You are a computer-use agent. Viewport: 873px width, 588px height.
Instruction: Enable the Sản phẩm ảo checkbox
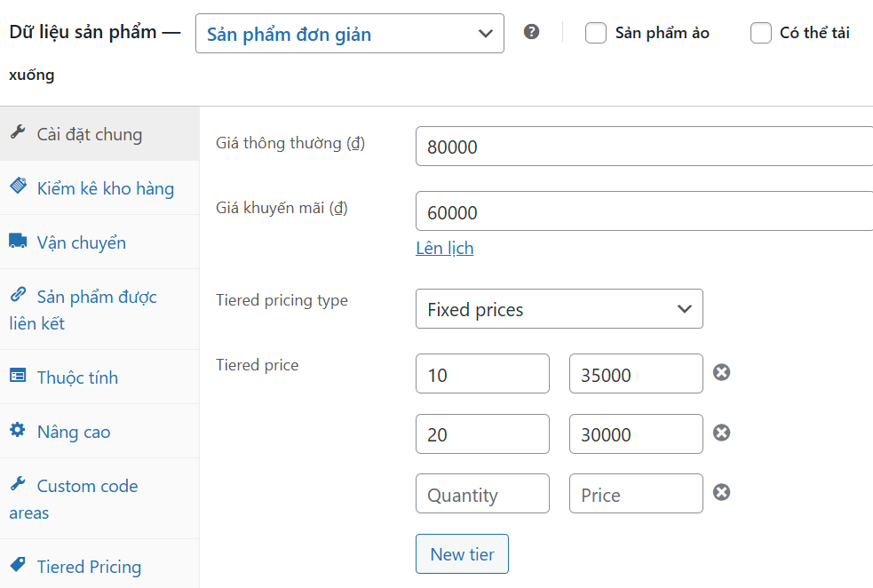point(594,32)
